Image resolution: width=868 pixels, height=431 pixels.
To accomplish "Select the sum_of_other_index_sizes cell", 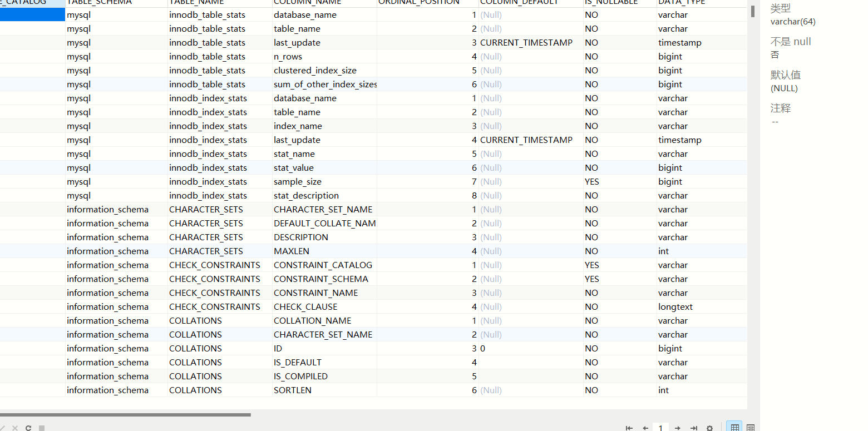I will coord(324,85).
